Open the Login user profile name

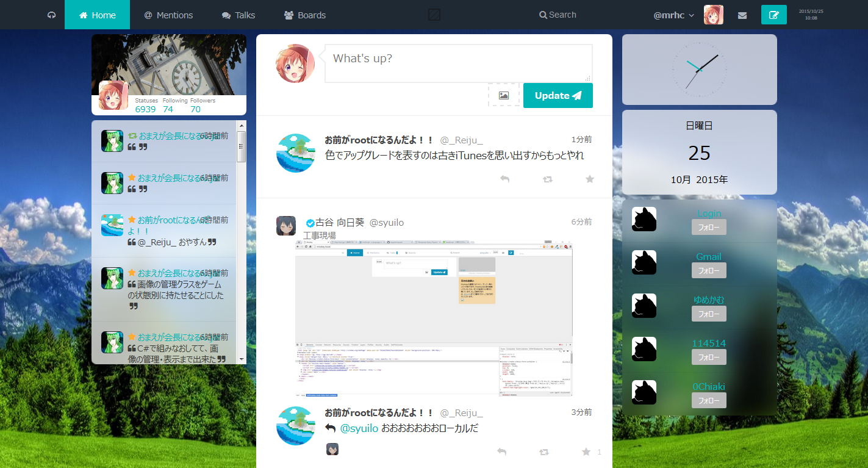click(x=709, y=214)
